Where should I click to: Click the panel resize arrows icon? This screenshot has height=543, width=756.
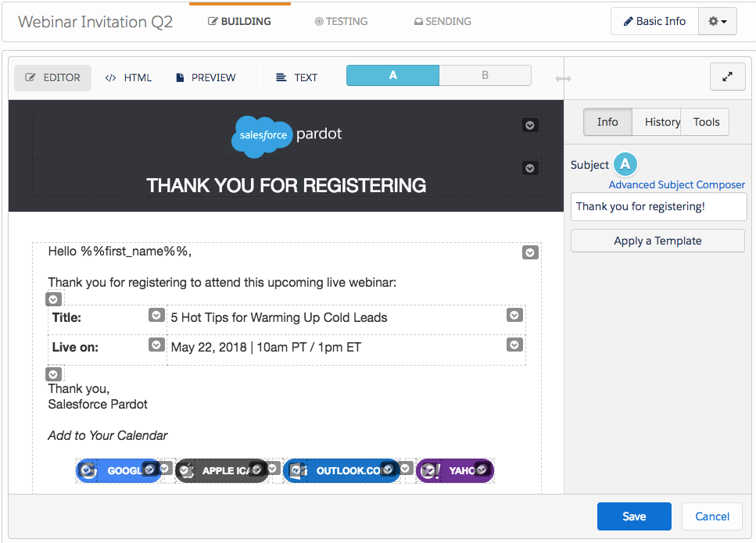pyautogui.click(x=563, y=79)
